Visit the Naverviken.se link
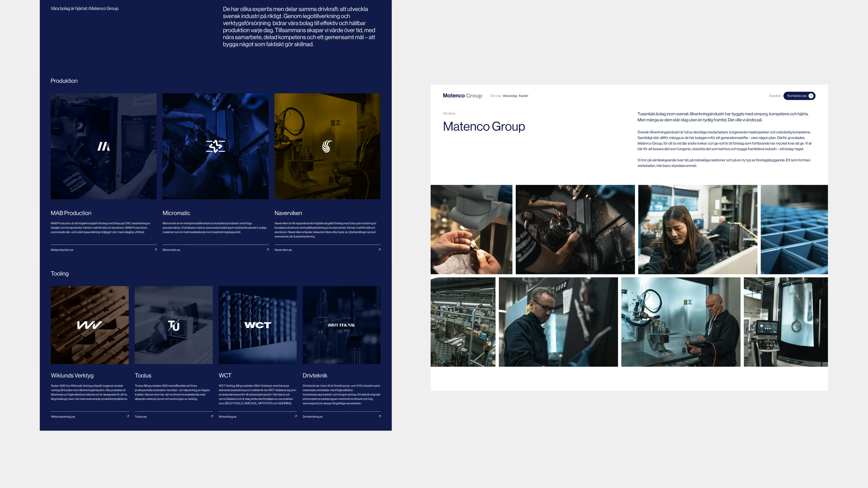 point(283,250)
